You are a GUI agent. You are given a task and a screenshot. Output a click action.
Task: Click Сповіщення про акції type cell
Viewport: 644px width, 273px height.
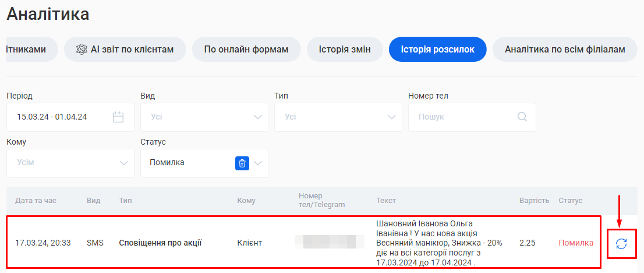[x=160, y=243]
